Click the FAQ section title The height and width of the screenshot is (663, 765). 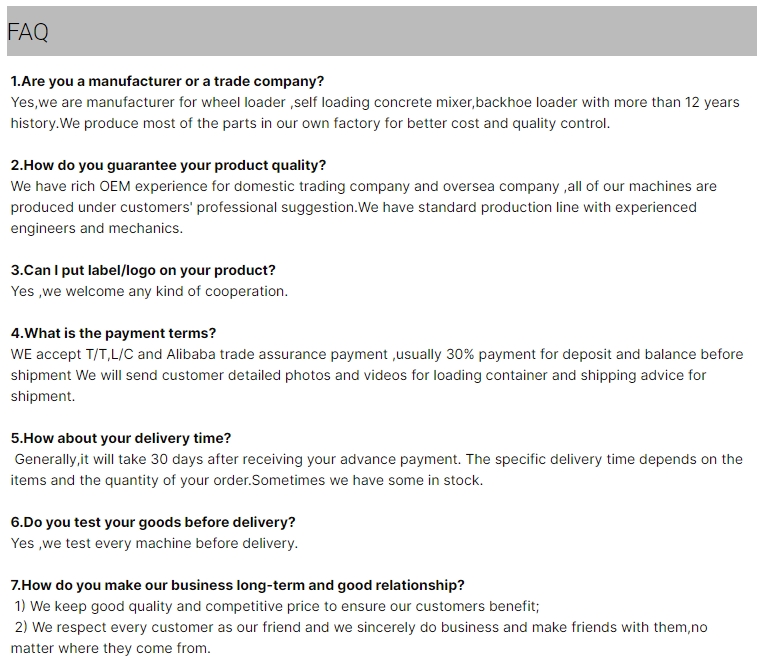click(28, 32)
